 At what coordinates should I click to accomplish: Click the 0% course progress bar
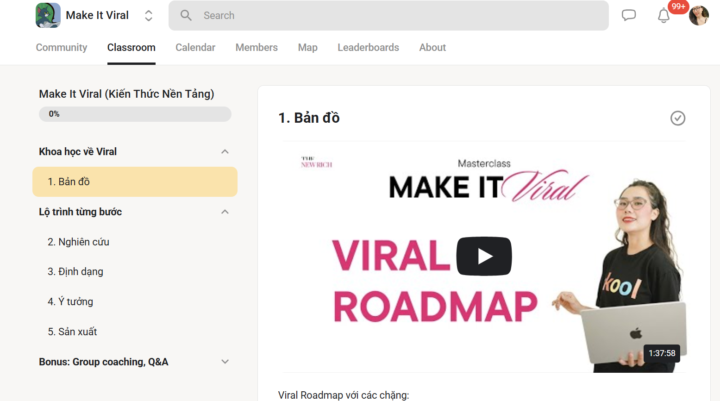135,114
